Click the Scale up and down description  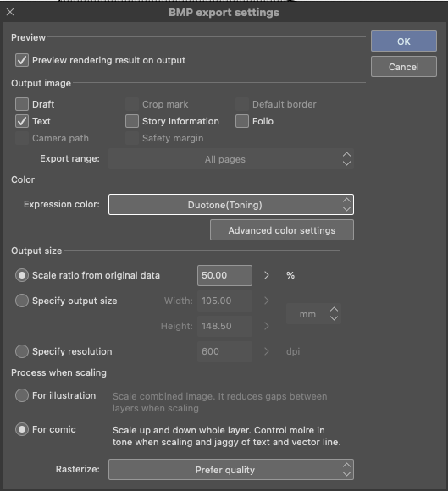[226, 436]
